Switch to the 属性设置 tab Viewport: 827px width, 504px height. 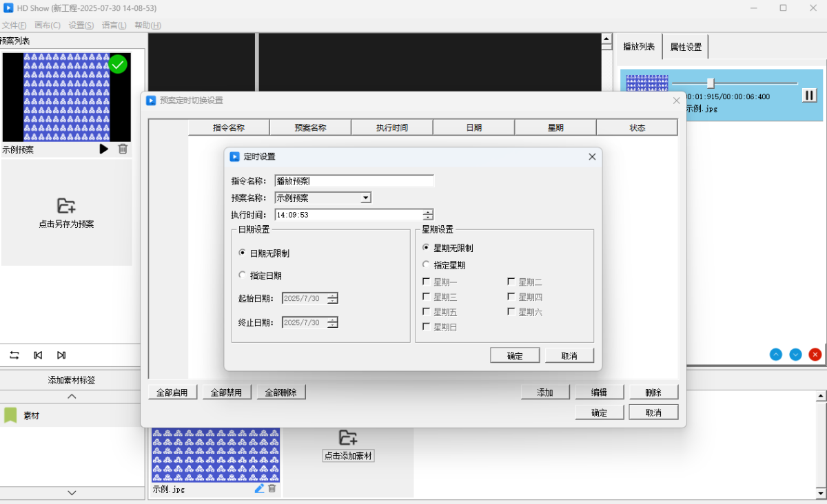[x=686, y=48]
